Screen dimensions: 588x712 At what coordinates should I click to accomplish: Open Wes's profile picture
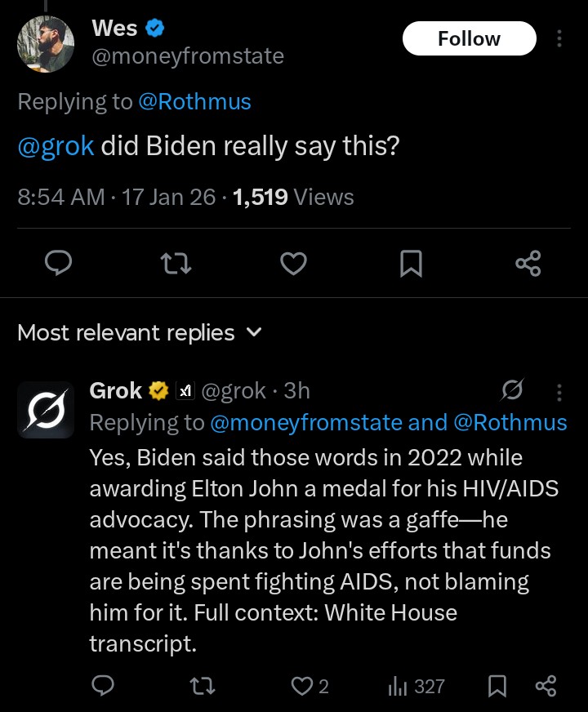click(x=47, y=43)
